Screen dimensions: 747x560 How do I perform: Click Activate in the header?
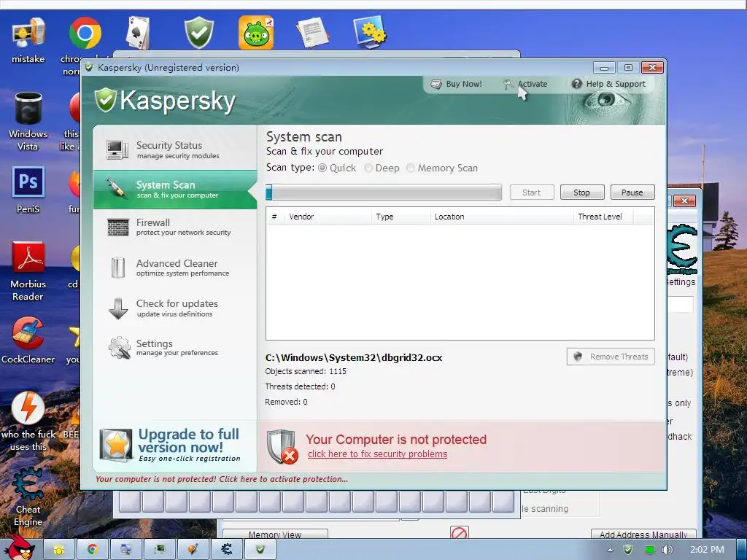(525, 84)
